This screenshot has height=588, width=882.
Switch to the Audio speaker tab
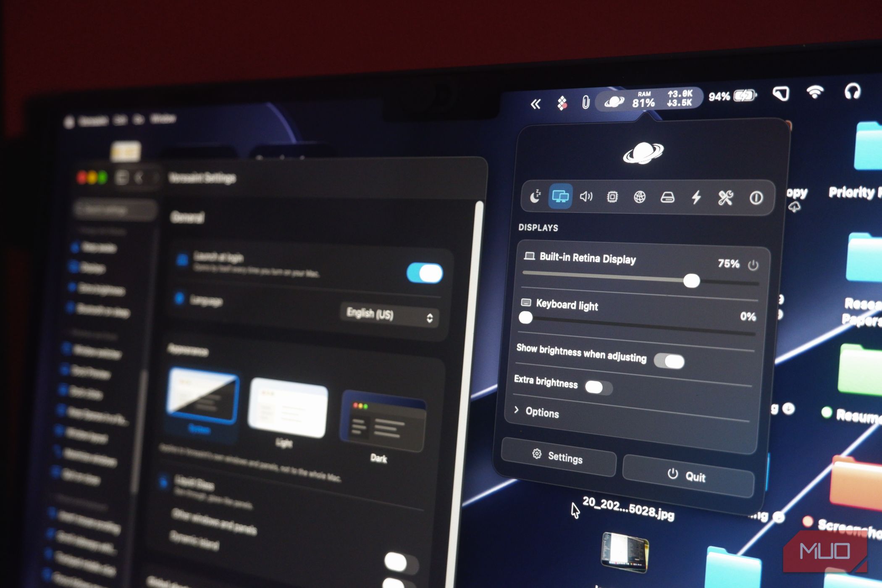coord(586,197)
